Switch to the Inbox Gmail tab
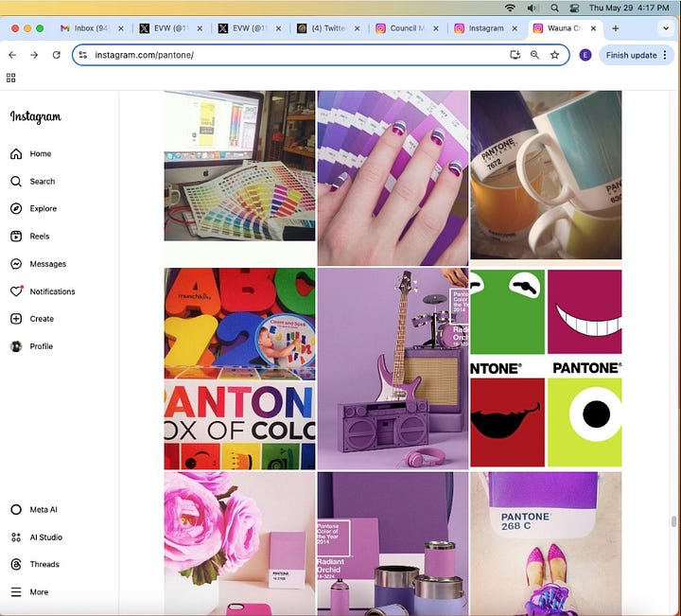 (x=91, y=28)
